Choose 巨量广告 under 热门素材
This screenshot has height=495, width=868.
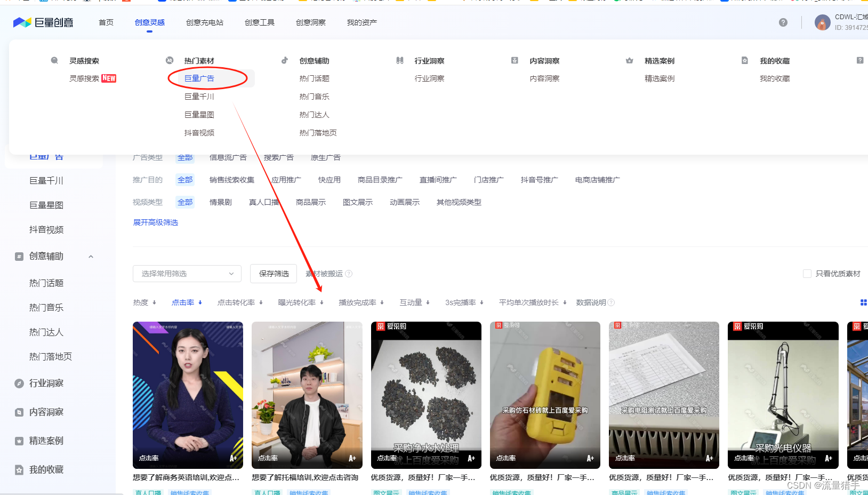tap(199, 78)
